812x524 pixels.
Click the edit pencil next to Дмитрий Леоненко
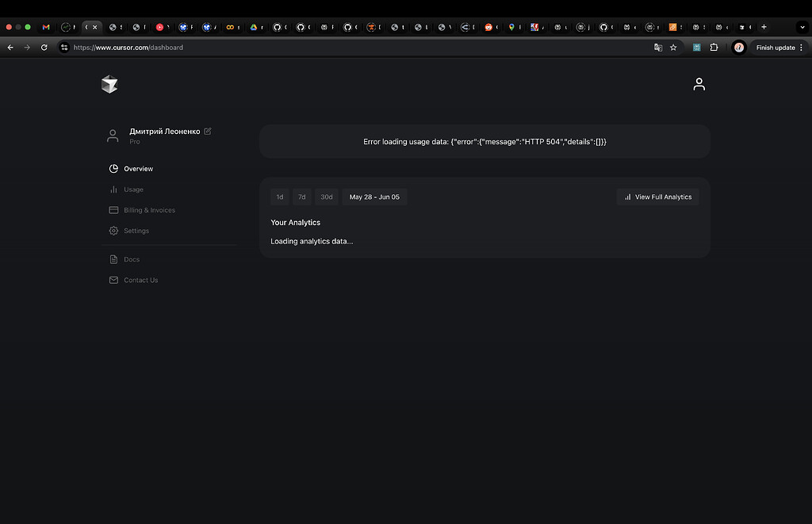coord(207,131)
